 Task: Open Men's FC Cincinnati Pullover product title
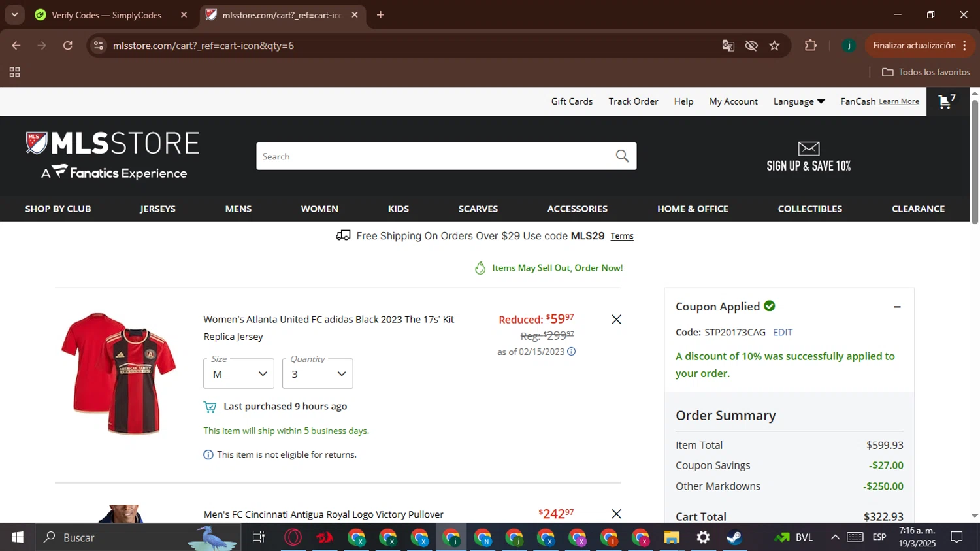tap(323, 514)
